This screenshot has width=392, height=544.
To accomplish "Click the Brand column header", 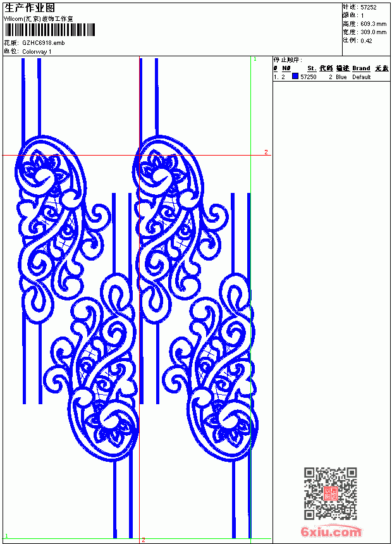I will 361,68.
